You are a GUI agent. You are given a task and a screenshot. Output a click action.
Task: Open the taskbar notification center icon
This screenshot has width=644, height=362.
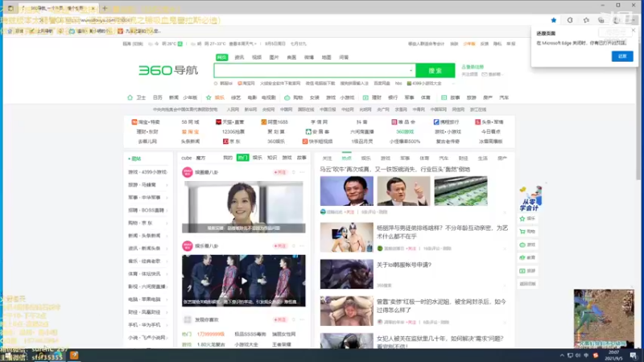(x=634, y=356)
